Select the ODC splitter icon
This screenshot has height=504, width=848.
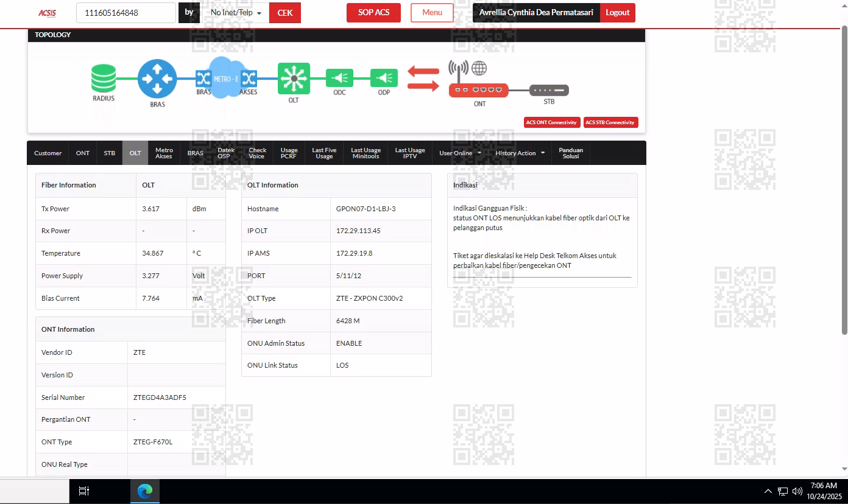339,78
